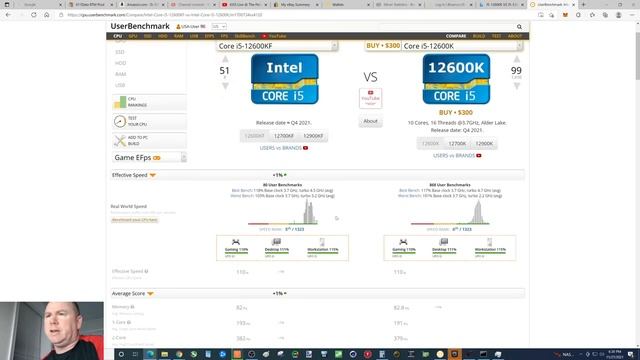Image resolution: width=640 pixels, height=360 pixels.
Task: Click the Gaming controller icon for 12600KF
Action: (236, 242)
